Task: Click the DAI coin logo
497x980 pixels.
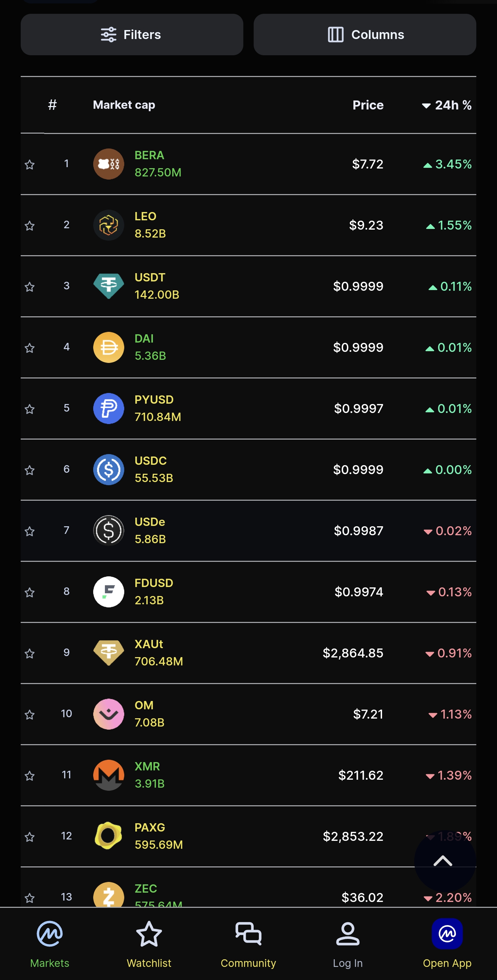Action: (x=108, y=347)
